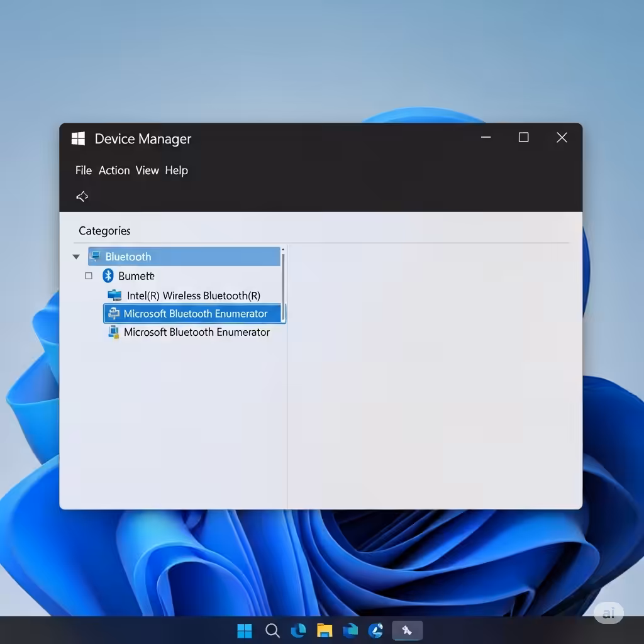Open the File menu
Image resolution: width=644 pixels, height=644 pixels.
click(84, 170)
